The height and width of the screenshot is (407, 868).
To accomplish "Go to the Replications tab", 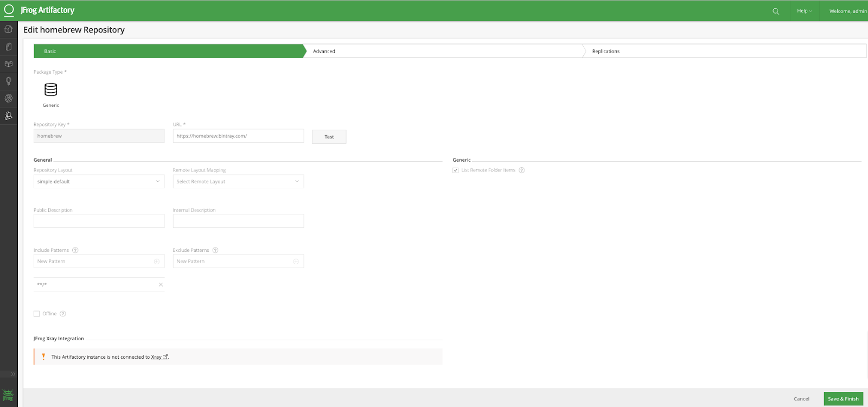I will click(x=606, y=52).
